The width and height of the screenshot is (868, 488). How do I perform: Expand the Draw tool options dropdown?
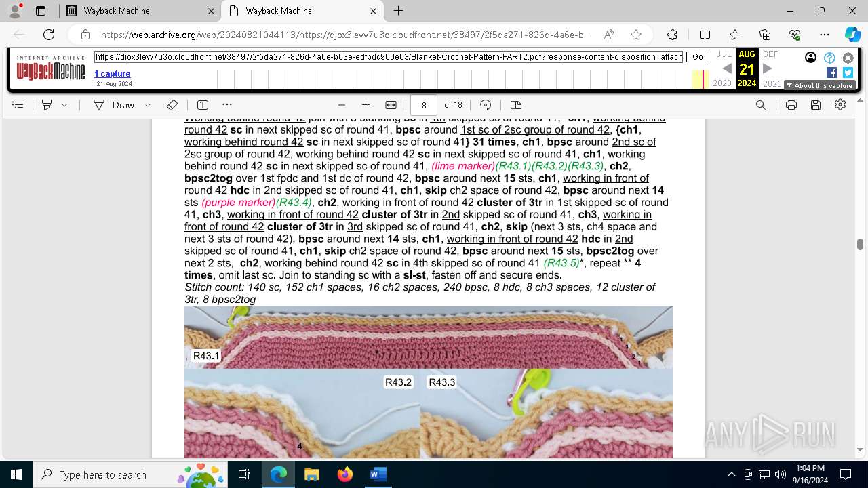149,105
